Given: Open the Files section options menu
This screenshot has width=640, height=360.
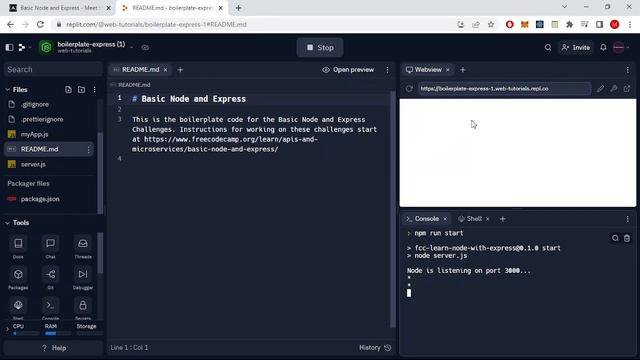Looking at the screenshot, I should click(94, 89).
